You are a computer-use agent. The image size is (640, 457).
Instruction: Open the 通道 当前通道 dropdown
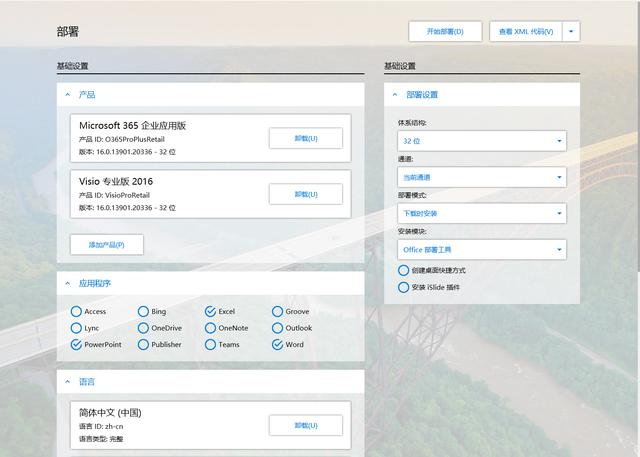coord(482,177)
